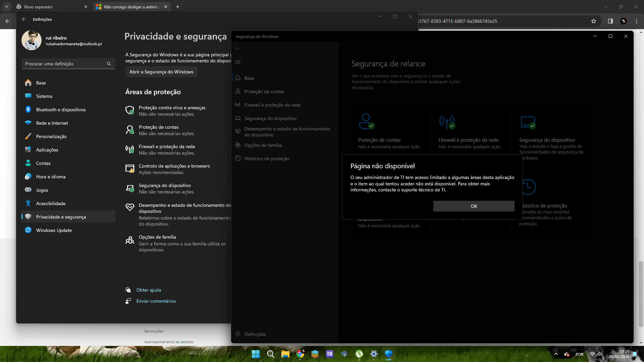Open the Windows Start button on taskbar
644x362 pixels.
pos(256,354)
